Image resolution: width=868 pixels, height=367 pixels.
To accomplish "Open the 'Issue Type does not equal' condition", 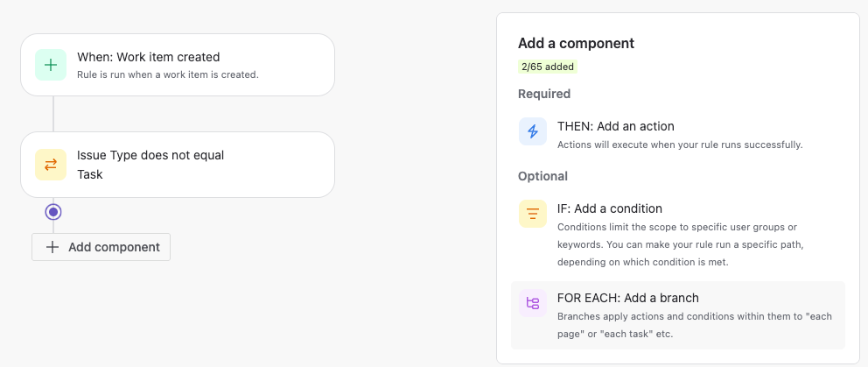I will 178,165.
